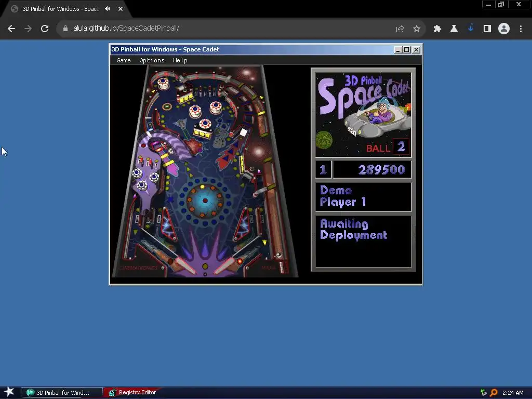Click the magnifier tray icon
This screenshot has width=532, height=399.
(x=494, y=393)
